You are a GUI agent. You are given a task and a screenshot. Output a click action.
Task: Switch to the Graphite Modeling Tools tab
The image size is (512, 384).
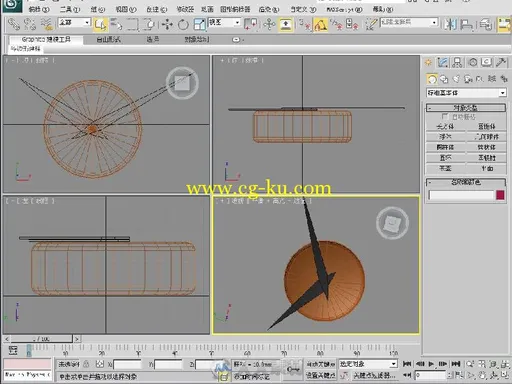[x=46, y=39]
